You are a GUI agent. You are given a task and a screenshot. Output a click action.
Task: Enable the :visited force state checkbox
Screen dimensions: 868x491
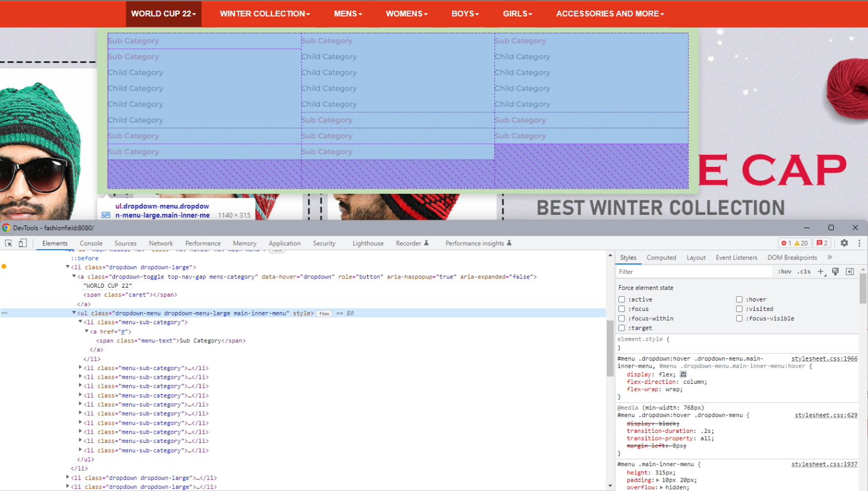pos(739,309)
